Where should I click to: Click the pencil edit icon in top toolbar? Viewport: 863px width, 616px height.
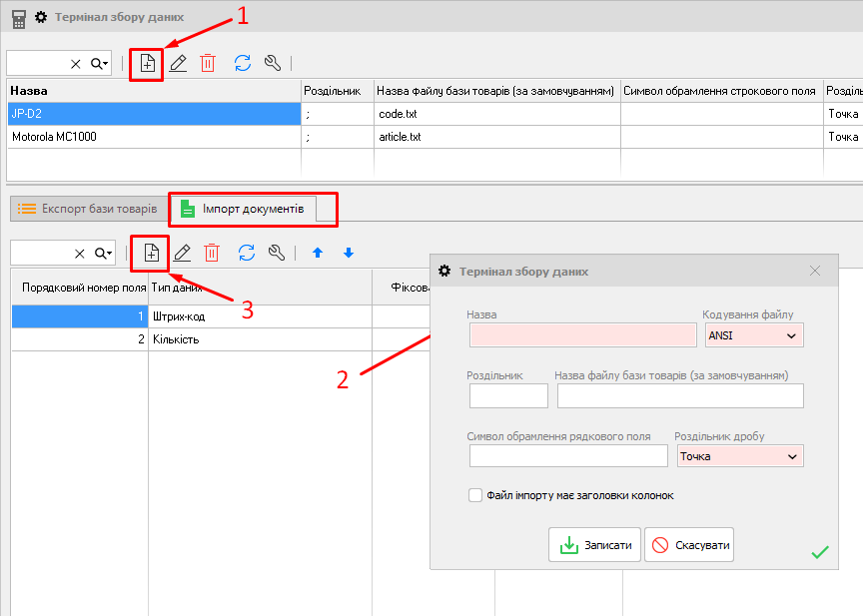tap(178, 63)
